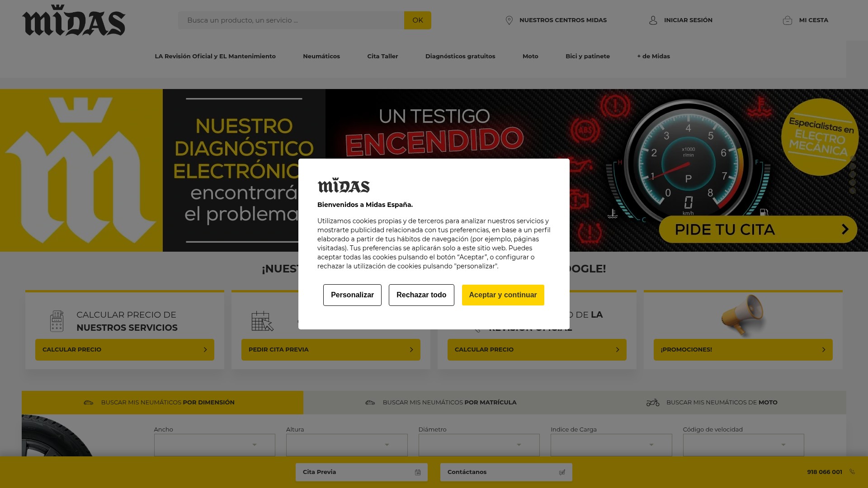Image resolution: width=868 pixels, height=488 pixels.
Task: Click the Midas logo in header
Action: coord(74,20)
